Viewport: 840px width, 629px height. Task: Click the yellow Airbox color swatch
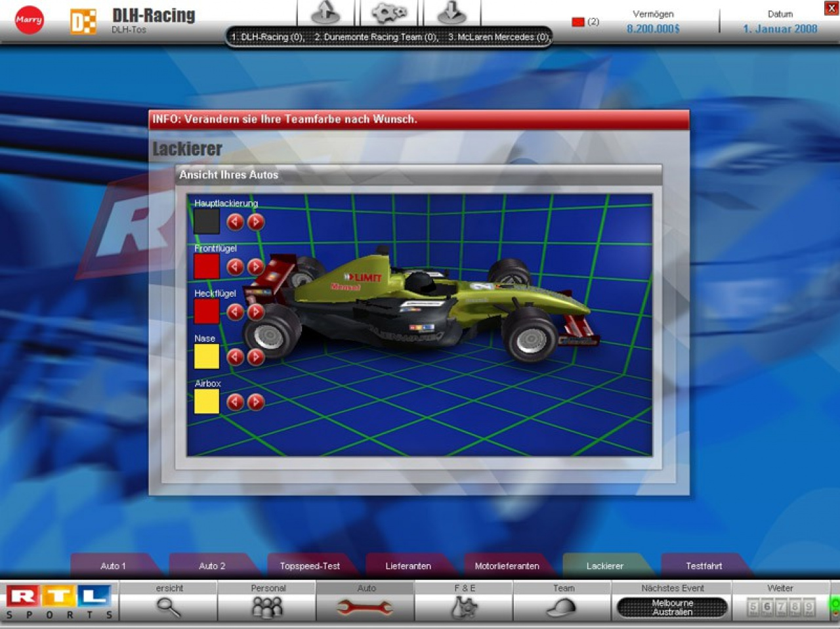pyautogui.click(x=207, y=401)
